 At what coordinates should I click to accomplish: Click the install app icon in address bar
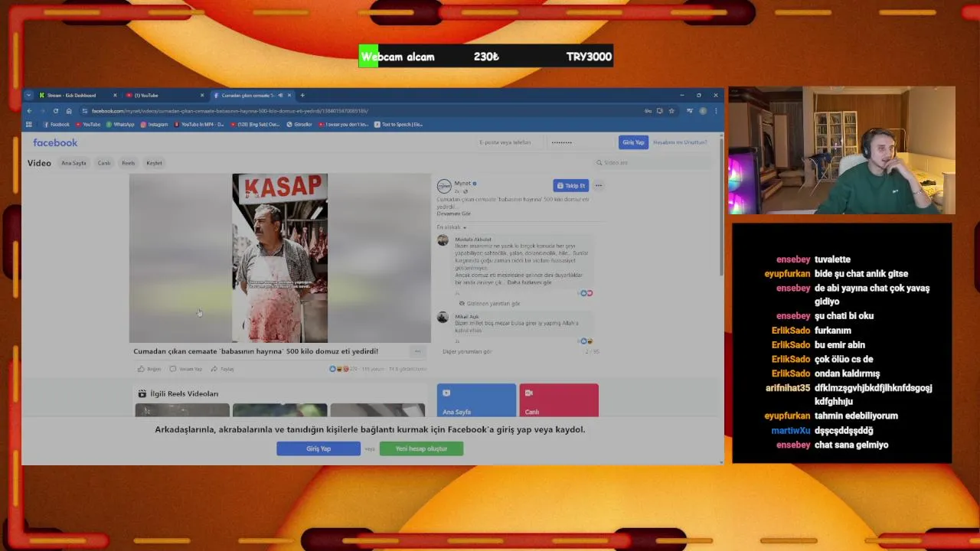659,111
